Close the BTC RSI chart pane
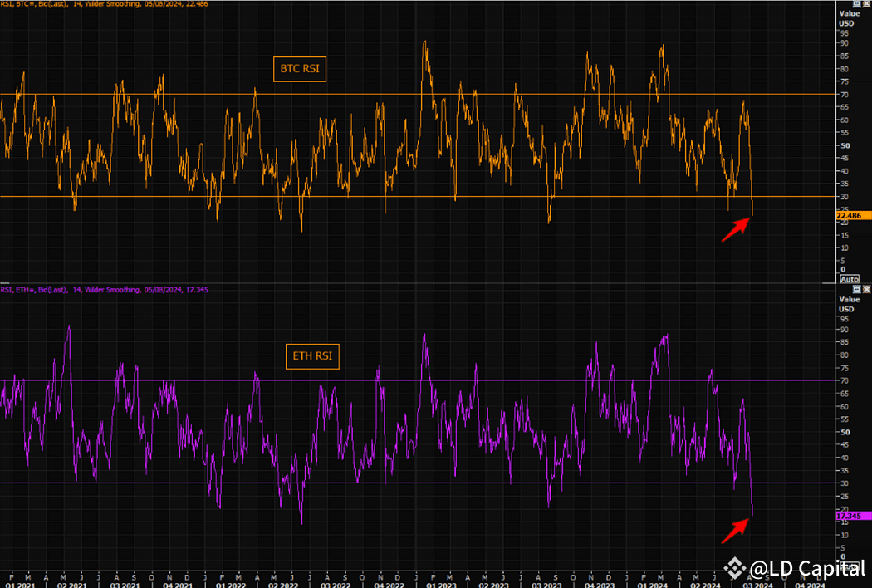This screenshot has height=588, width=872. [x=866, y=4]
